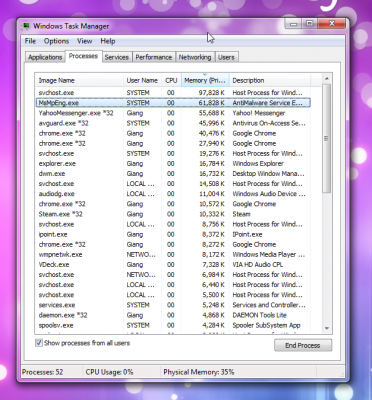Select svchost.exe using 6,984 K memory
The height and width of the screenshot is (400, 372).
173,275
